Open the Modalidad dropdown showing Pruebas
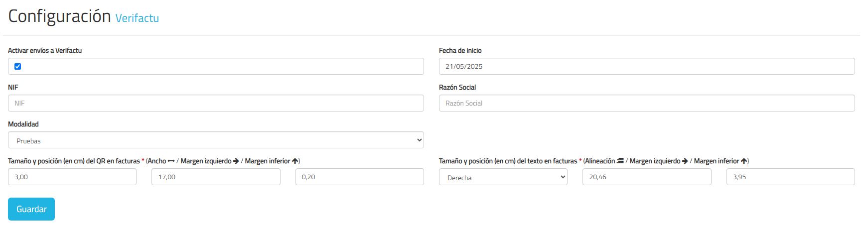Screen dimensions: 868x229 click(x=216, y=140)
